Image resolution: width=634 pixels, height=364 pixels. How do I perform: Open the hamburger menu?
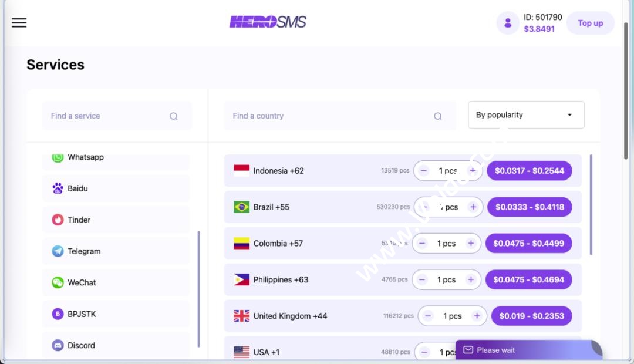coord(19,23)
